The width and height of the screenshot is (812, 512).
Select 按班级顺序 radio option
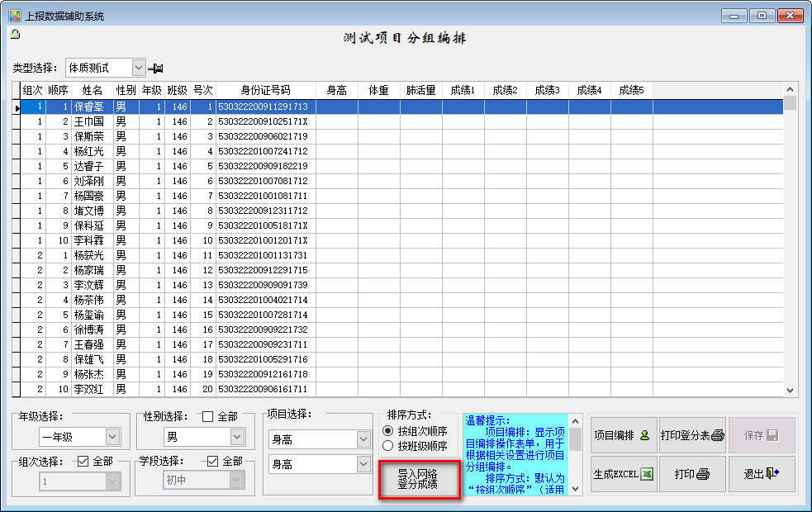click(x=388, y=446)
